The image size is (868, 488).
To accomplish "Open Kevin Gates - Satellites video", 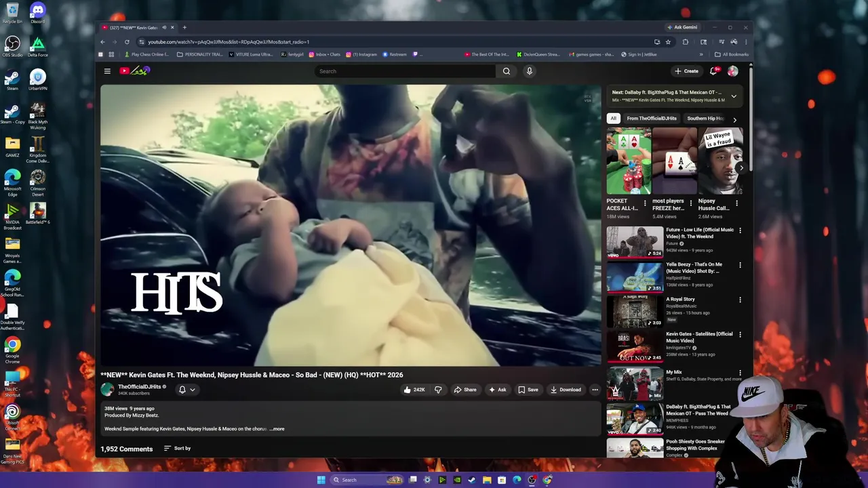I will 699,337.
